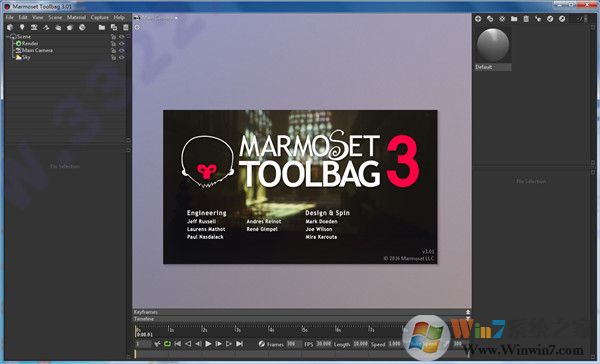Image resolution: width=600 pixels, height=364 pixels.
Task: Toggle the green loop playback button
Action: (167, 344)
